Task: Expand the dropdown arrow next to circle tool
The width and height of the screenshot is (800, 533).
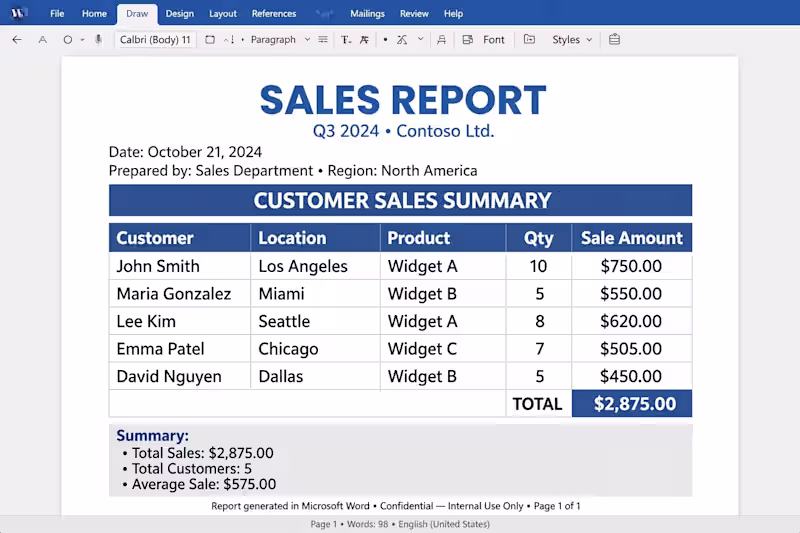Action: (82, 40)
